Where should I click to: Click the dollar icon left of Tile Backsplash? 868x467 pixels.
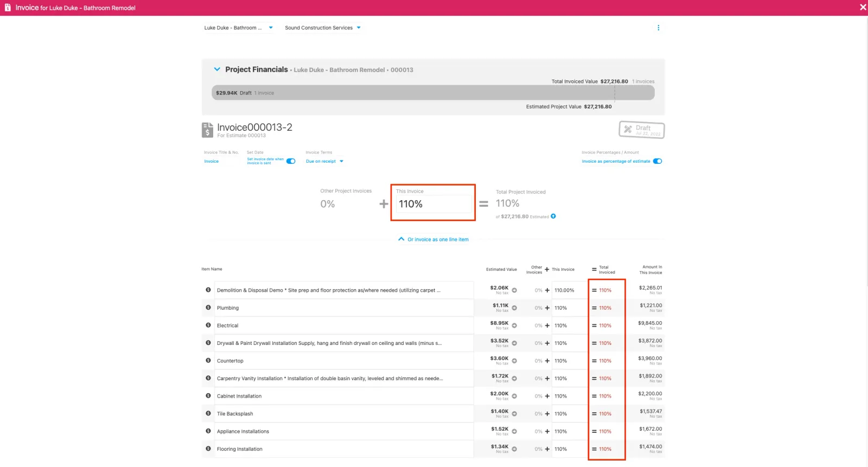[x=208, y=414]
